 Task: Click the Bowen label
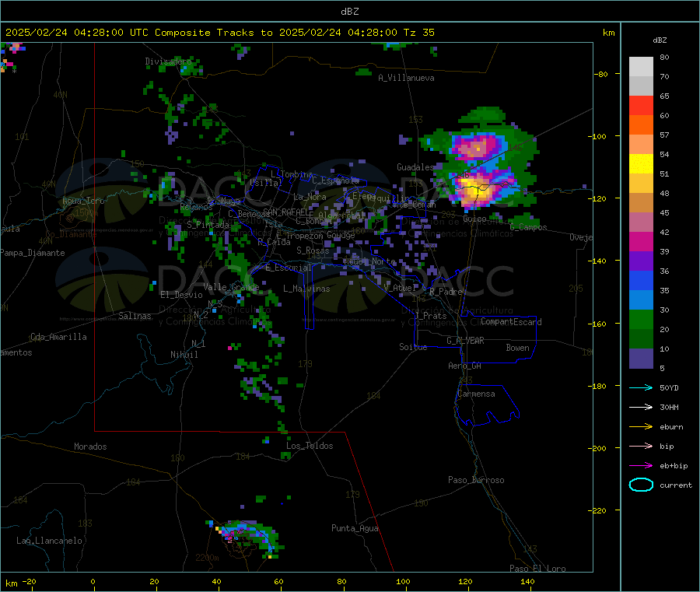[518, 348]
